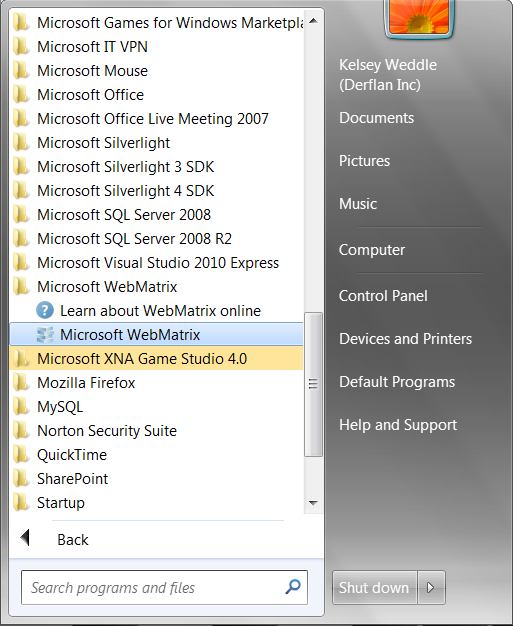Expand Microsoft Games for Windows Marketplace folder

(156, 23)
